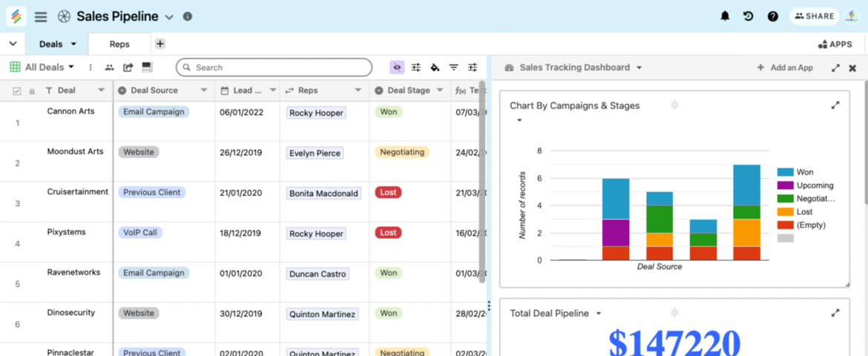The height and width of the screenshot is (356, 868).
Task: Open view collaborators people icon
Action: click(110, 67)
